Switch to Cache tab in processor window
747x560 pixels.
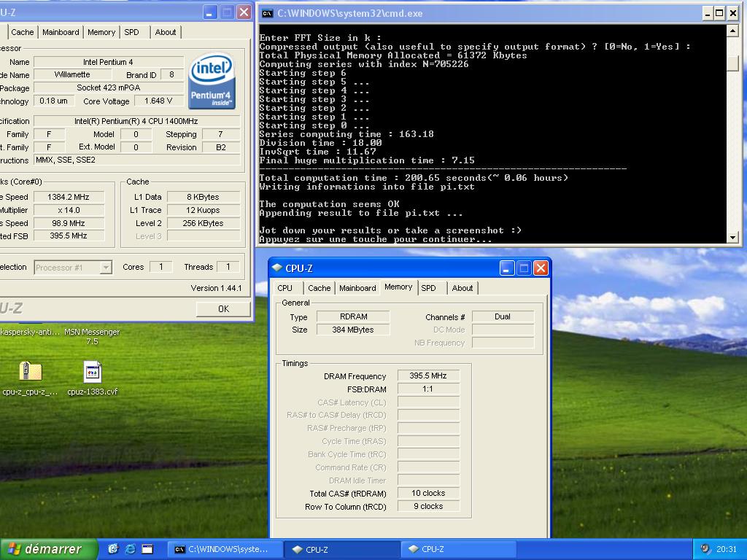point(23,32)
